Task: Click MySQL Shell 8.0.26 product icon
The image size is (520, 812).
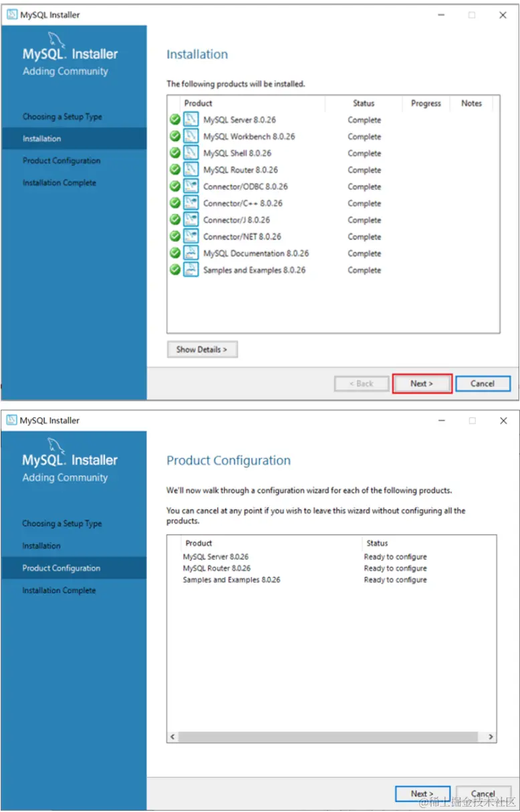Action: [191, 153]
